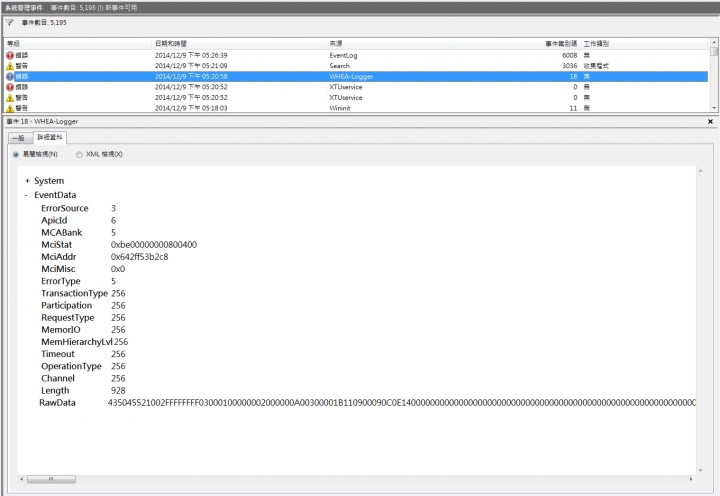Click the 事件識別碼 column header

(x=561, y=44)
